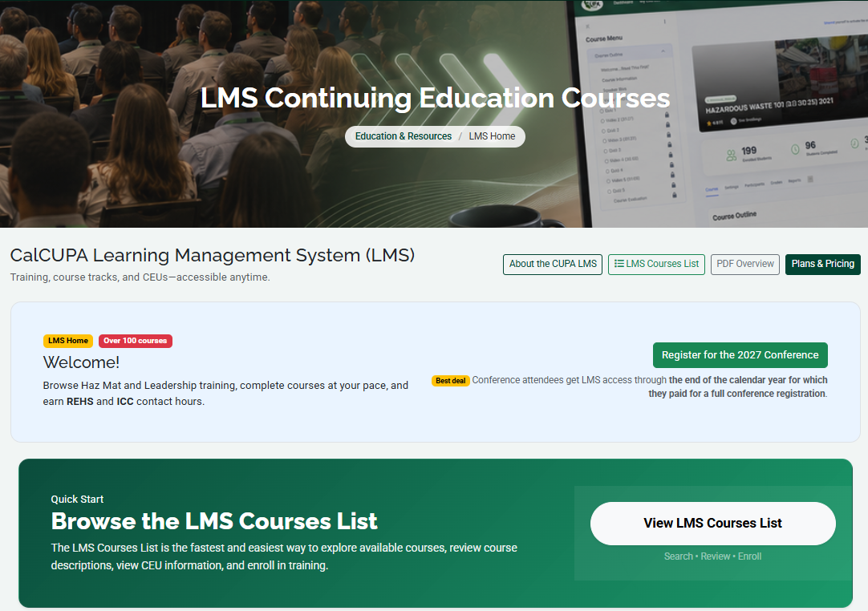Click the enrolled students people icon
This screenshot has height=611, width=868.
tap(732, 156)
